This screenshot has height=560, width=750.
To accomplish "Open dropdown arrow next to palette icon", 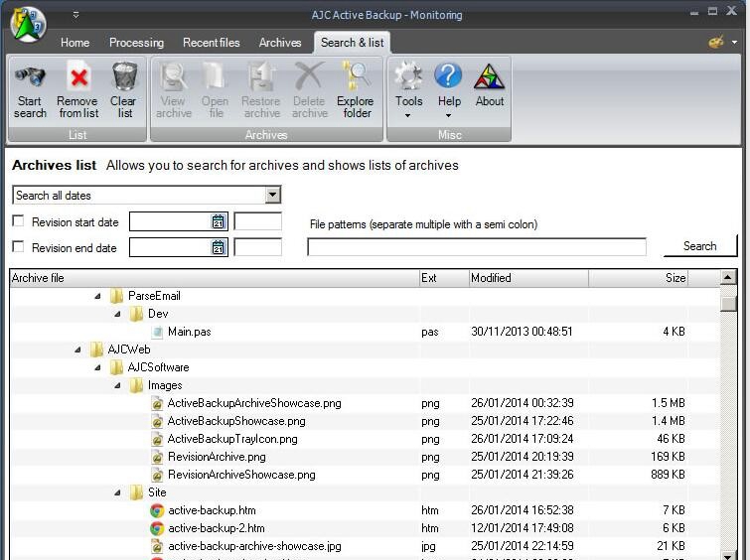I will (734, 43).
